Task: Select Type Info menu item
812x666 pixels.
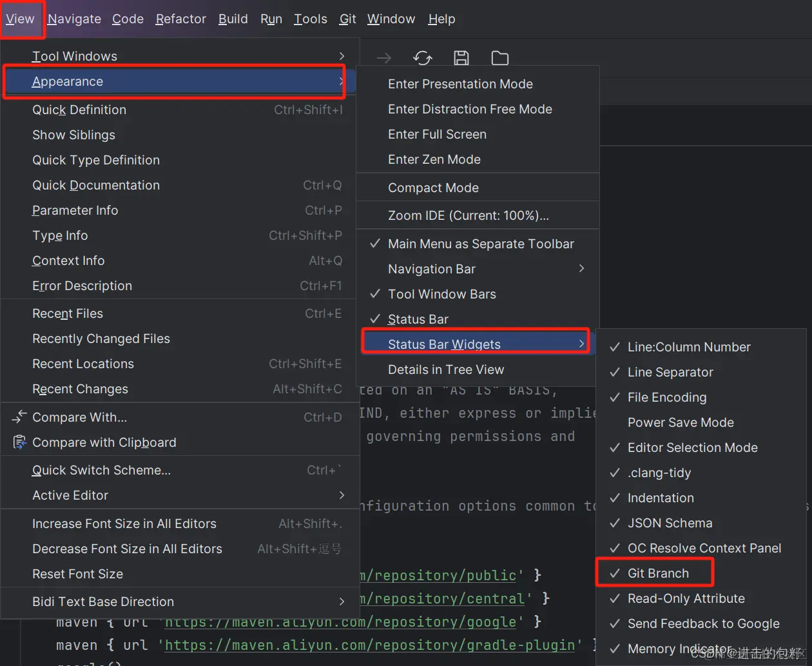Action: point(179,235)
